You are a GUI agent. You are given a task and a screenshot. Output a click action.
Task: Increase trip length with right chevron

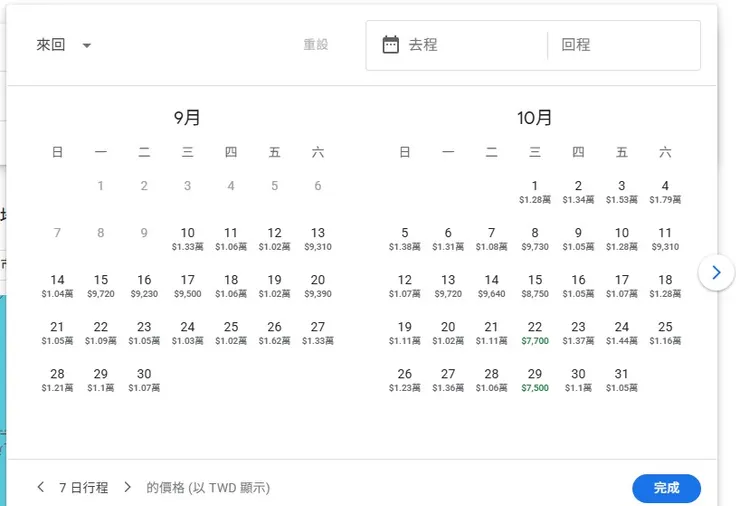coord(127,488)
